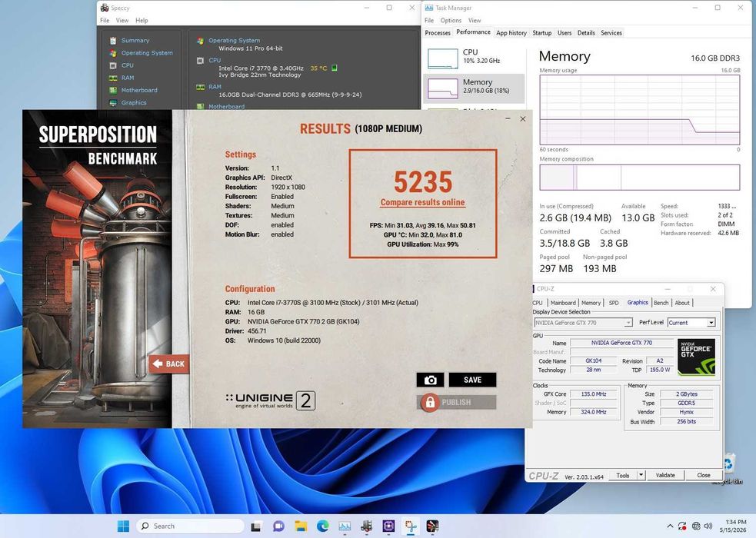Switch to Superposition taskbar icon
This screenshot has height=538, width=756.
(x=432, y=526)
